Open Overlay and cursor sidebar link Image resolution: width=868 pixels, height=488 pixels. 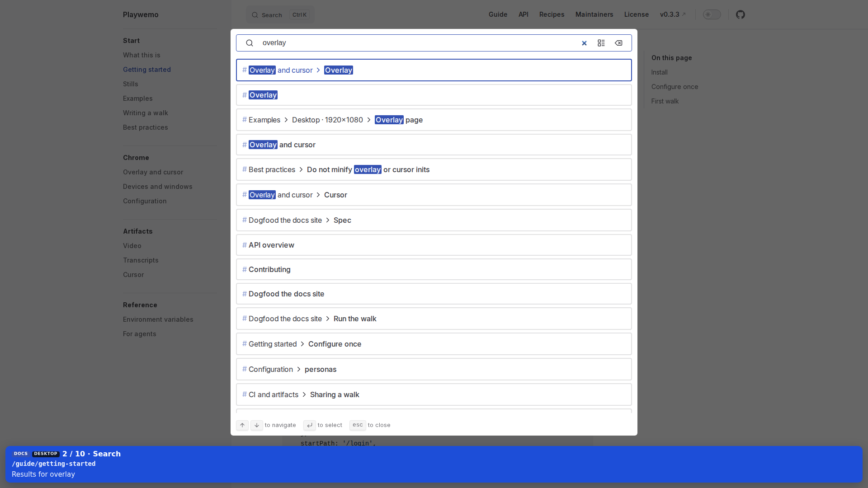pos(153,172)
